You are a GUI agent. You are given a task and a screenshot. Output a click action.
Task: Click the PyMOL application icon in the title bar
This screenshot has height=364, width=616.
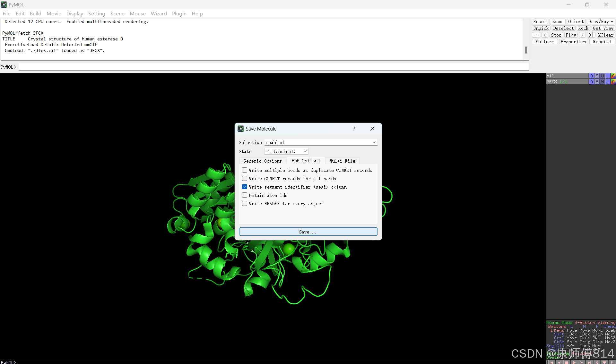[4, 4]
